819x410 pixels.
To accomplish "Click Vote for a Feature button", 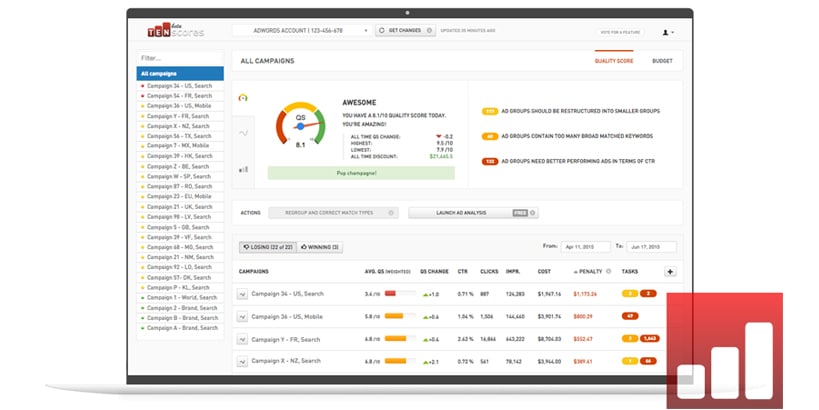I will tap(620, 32).
